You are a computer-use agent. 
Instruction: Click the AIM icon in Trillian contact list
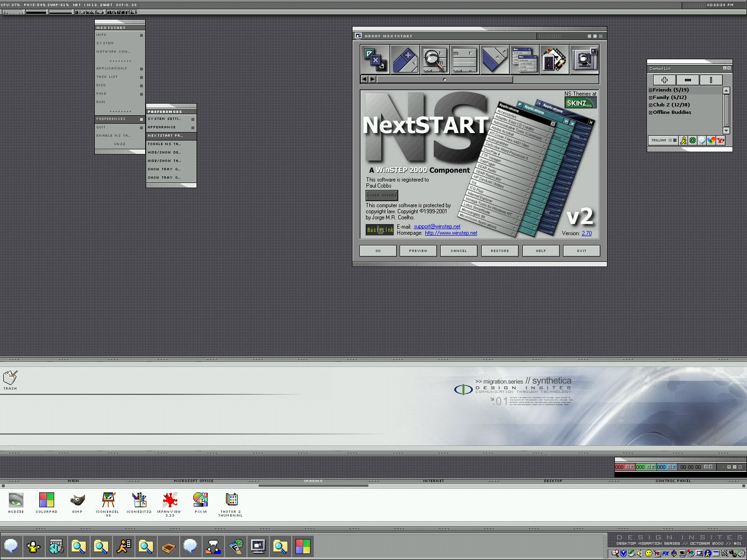point(684,140)
